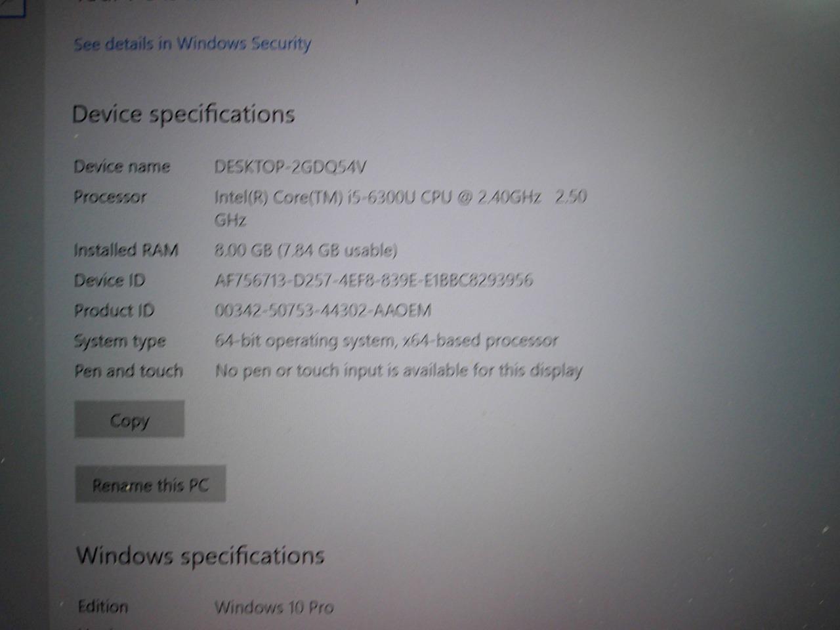Click the Pen and touch label
Image resolution: width=840 pixels, height=630 pixels.
click(129, 371)
